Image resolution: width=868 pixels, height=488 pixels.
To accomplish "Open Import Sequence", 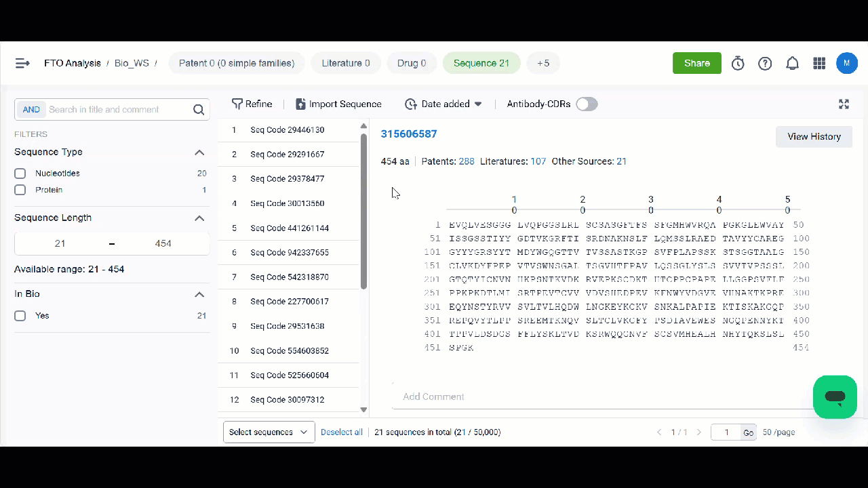I will (338, 104).
